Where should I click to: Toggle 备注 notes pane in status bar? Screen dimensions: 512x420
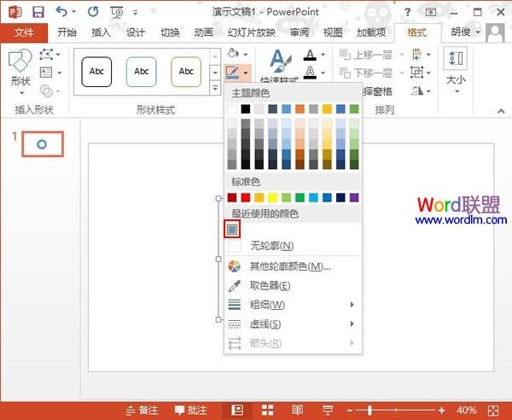[141, 411]
